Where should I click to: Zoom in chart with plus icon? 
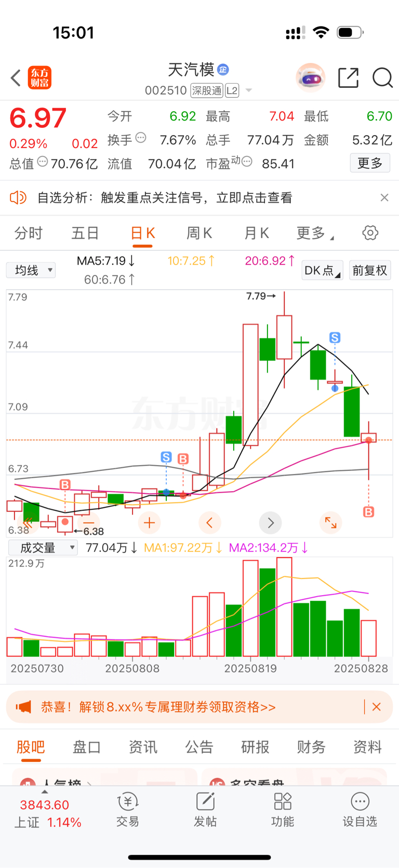tap(150, 523)
